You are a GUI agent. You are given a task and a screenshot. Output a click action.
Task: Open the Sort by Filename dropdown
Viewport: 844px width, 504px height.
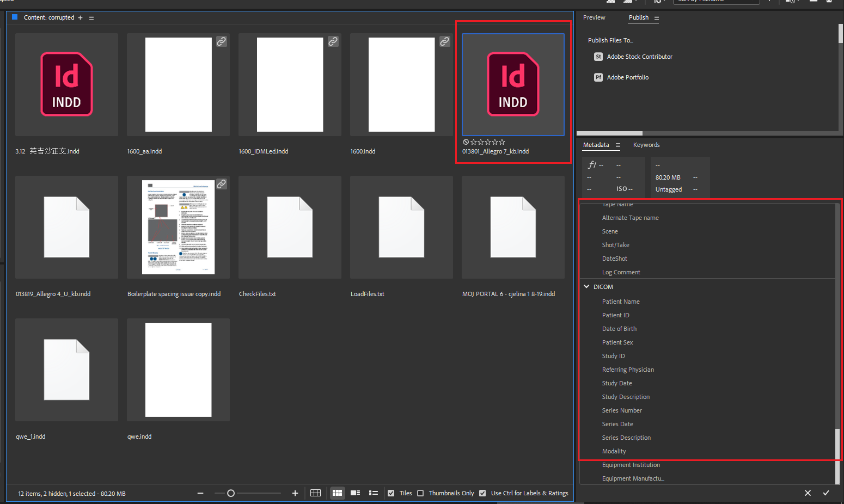pyautogui.click(x=717, y=2)
